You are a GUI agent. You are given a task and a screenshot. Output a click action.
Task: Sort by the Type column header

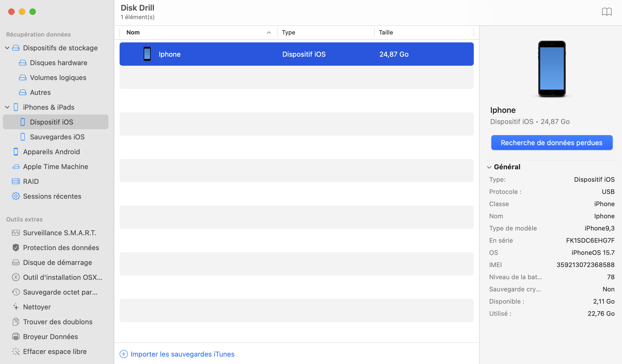(288, 33)
